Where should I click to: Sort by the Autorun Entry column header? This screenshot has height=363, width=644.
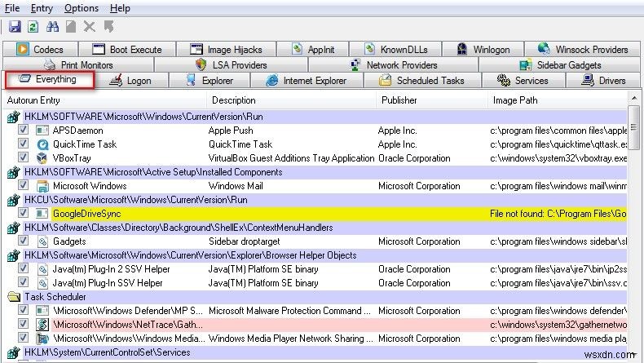(x=104, y=100)
